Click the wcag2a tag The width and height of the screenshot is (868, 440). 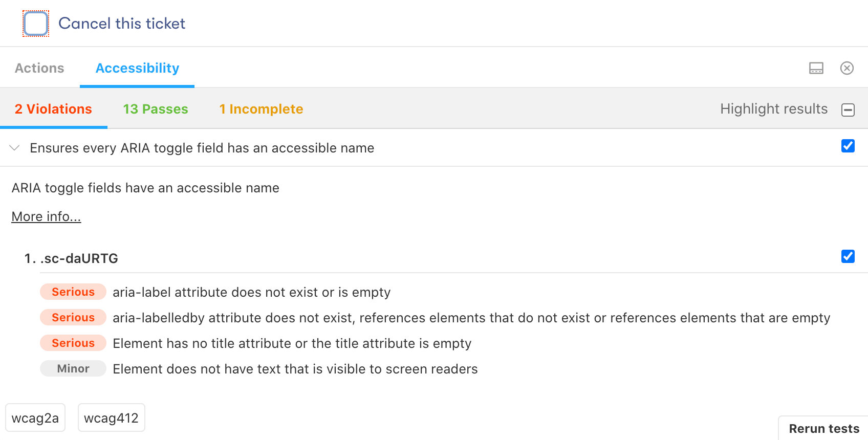35,417
